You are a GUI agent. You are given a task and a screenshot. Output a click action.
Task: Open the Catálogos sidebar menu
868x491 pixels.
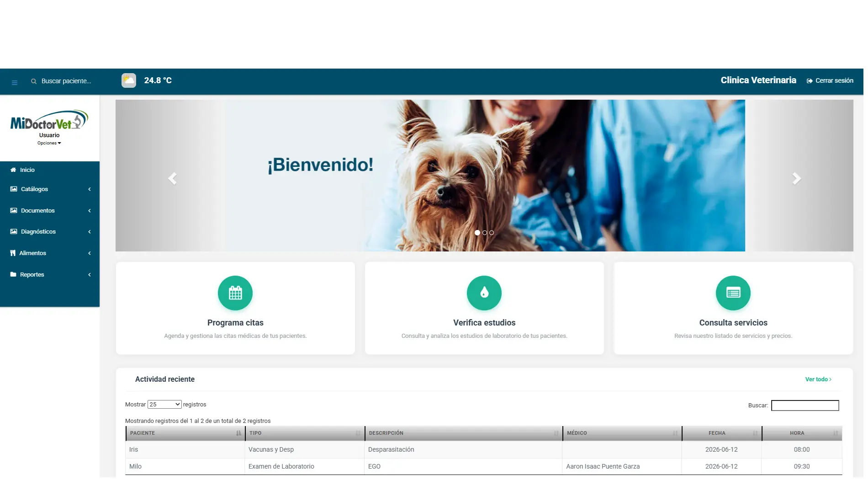tap(50, 189)
